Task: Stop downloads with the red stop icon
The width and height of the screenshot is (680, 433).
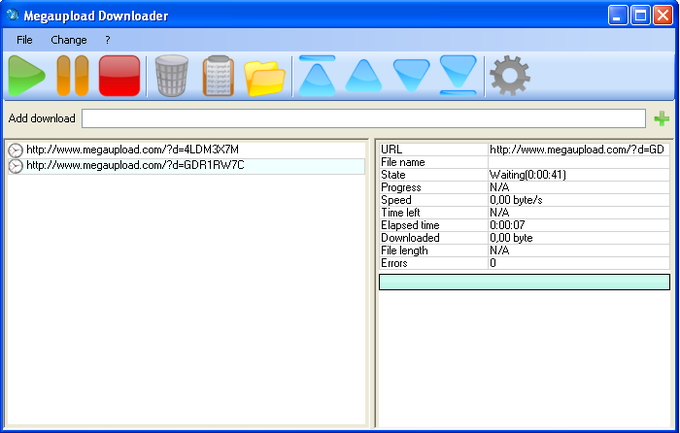Action: click(119, 75)
